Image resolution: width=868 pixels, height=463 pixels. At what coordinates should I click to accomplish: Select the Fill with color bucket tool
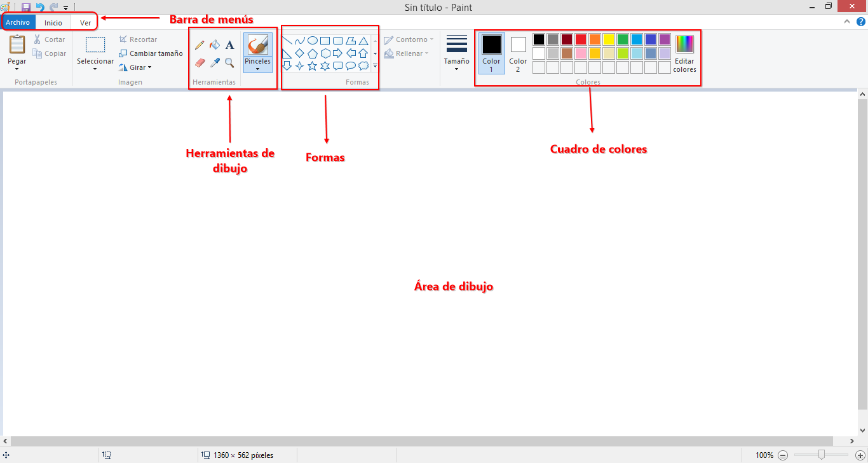click(x=214, y=45)
